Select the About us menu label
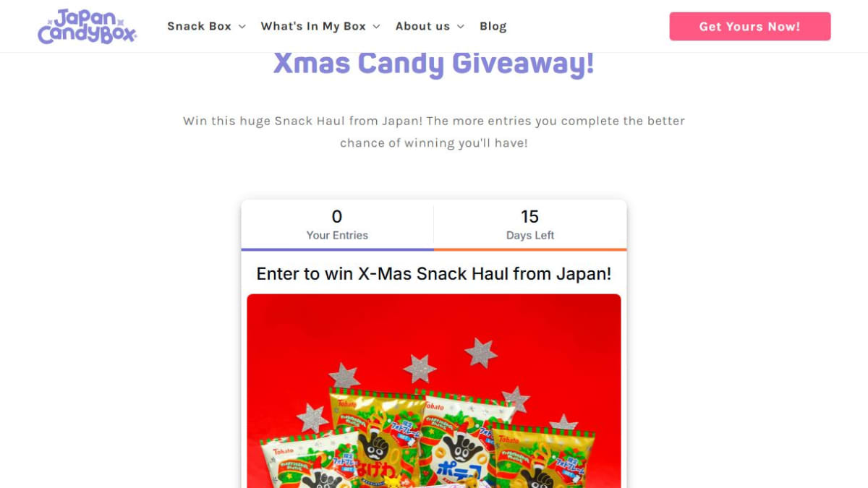The height and width of the screenshot is (488, 868). pos(422,26)
